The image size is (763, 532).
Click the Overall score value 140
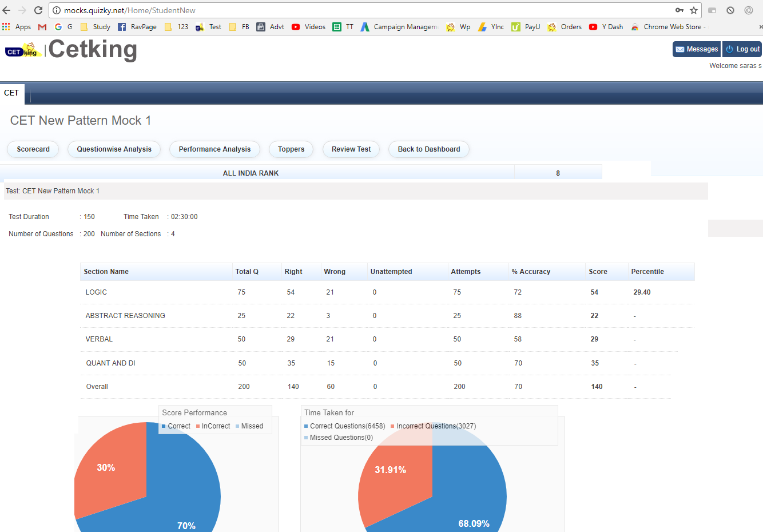point(597,387)
